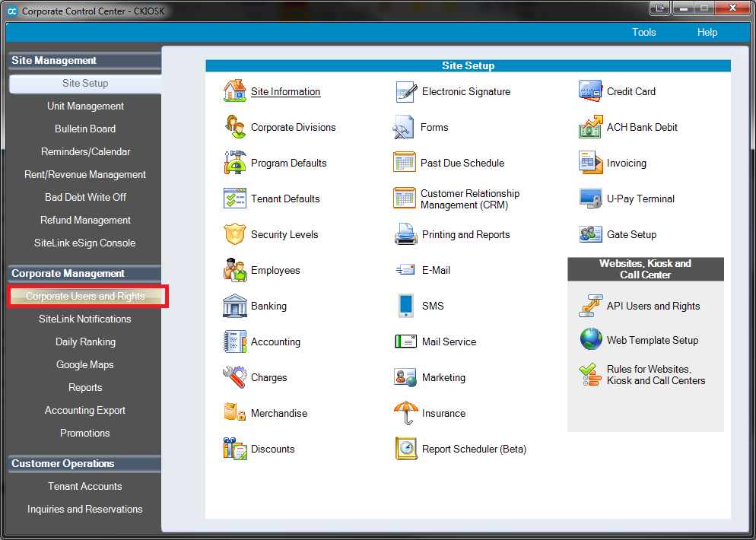This screenshot has height=540, width=756.
Task: Click the Invoicing icon
Action: tap(591, 163)
